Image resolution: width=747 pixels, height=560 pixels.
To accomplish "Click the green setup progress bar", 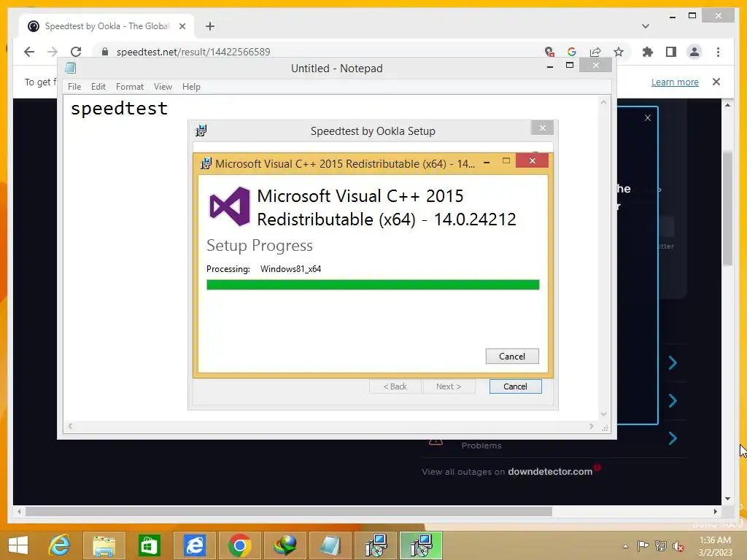I will pos(373,285).
